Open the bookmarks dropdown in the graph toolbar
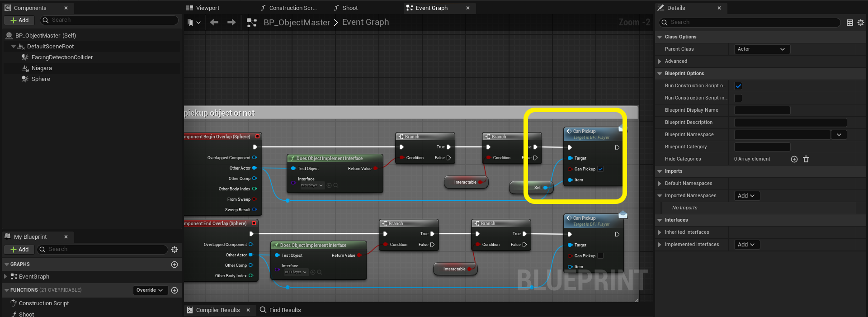The height and width of the screenshot is (317, 868). click(194, 22)
